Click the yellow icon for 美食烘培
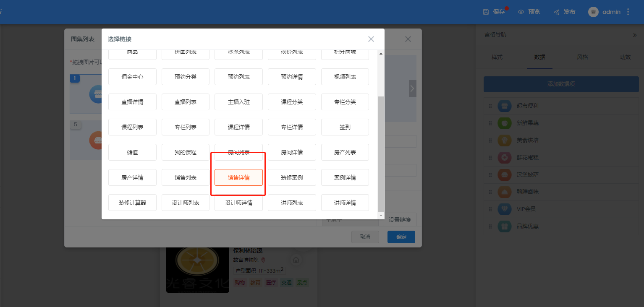This screenshot has height=307, width=644. pyautogui.click(x=505, y=140)
